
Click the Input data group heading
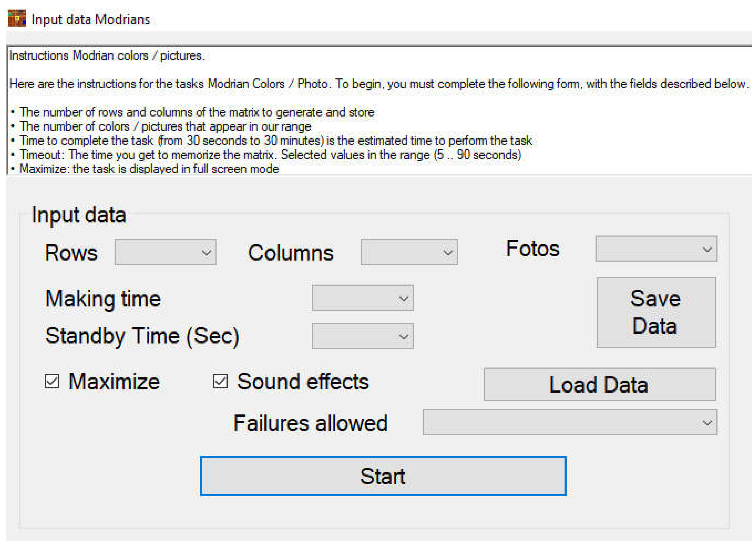[79, 215]
